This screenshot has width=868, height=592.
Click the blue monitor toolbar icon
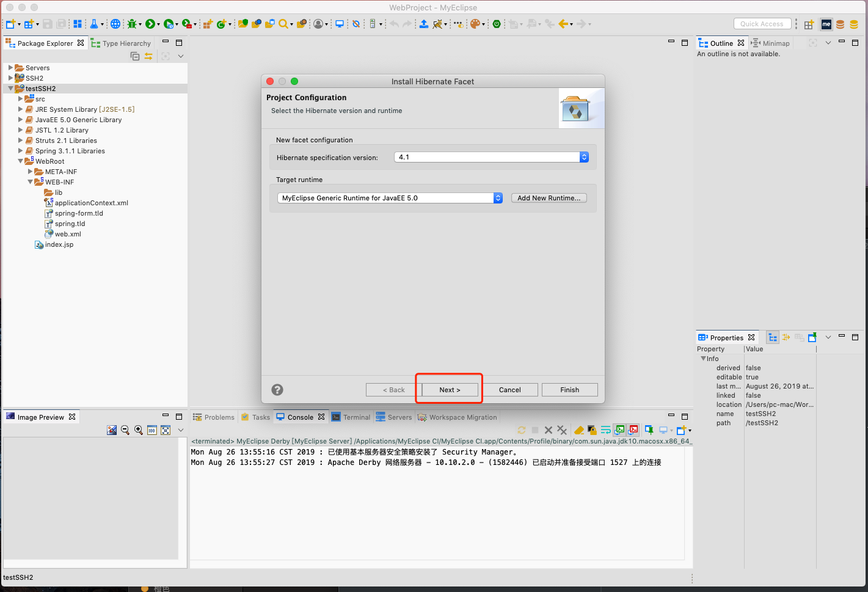340,24
